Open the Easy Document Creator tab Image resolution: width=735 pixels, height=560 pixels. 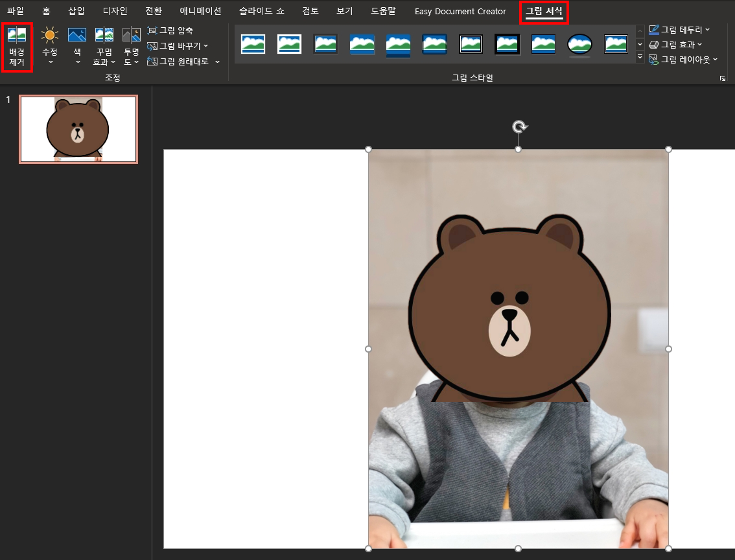[x=460, y=11]
